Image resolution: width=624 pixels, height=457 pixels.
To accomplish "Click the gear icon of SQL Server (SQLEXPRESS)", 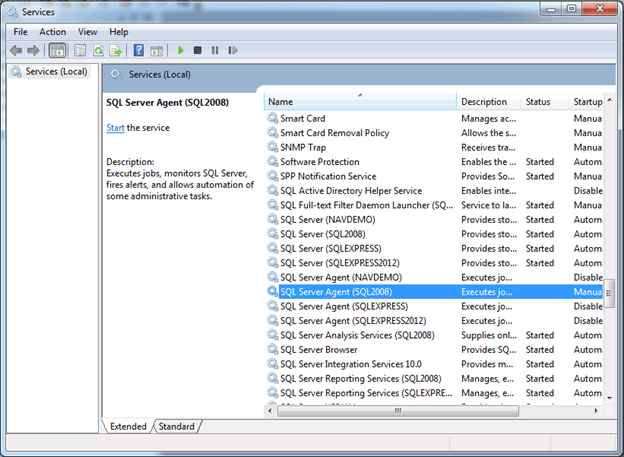I will click(x=273, y=248).
